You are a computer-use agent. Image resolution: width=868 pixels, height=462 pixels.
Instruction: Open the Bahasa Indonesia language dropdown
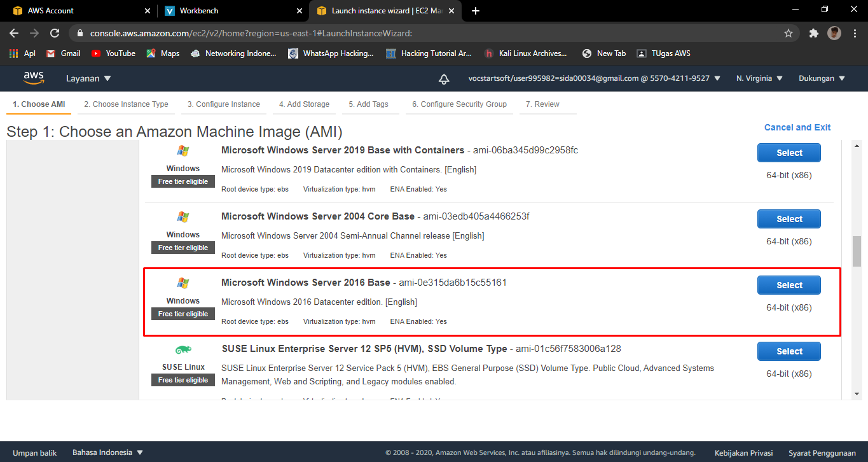(107, 452)
